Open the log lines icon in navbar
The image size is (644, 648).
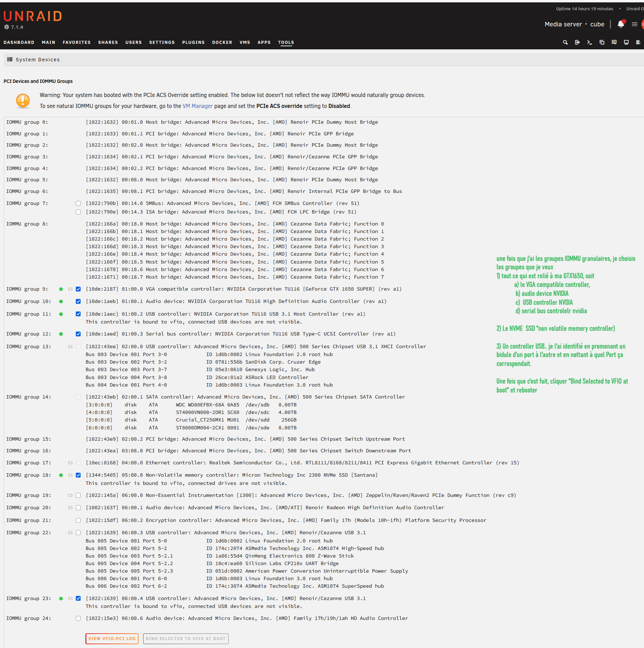(638, 42)
